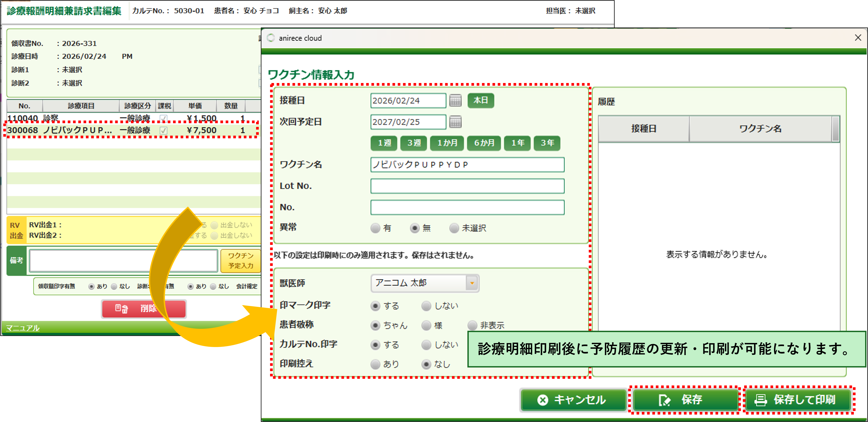868x422 pixels.
Task: Select 有 for 異常
Action: (375, 228)
